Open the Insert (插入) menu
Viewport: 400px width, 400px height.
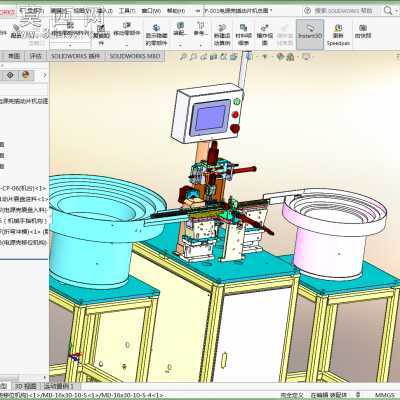(x=104, y=11)
